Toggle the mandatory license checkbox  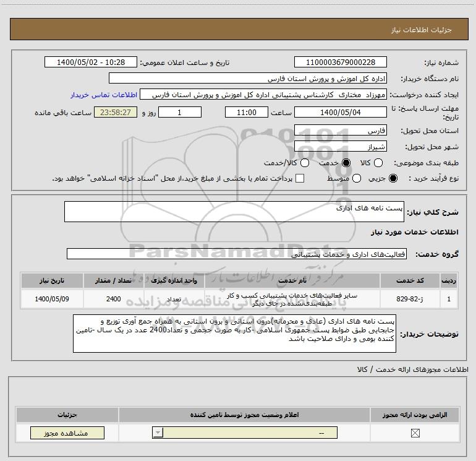click(x=415, y=433)
